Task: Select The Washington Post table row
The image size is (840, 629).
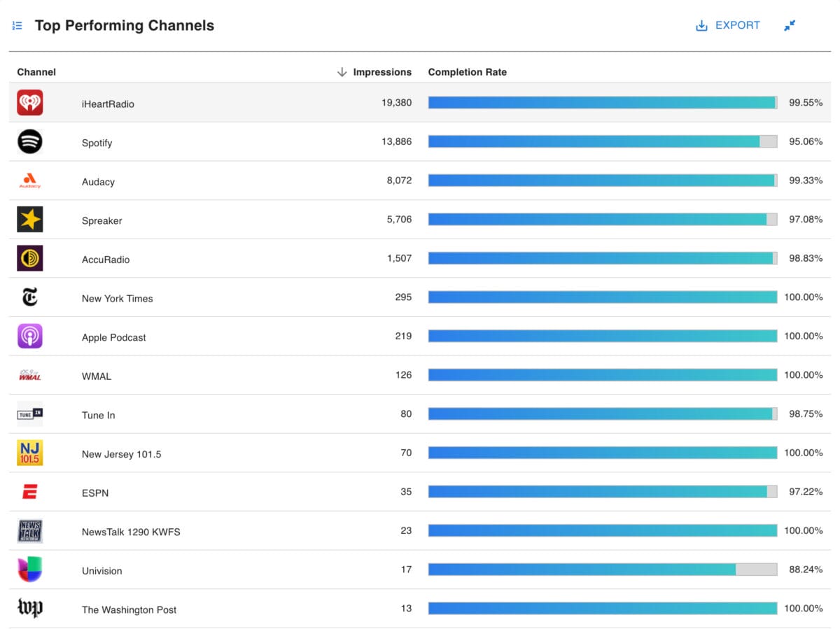Action: click(420, 609)
